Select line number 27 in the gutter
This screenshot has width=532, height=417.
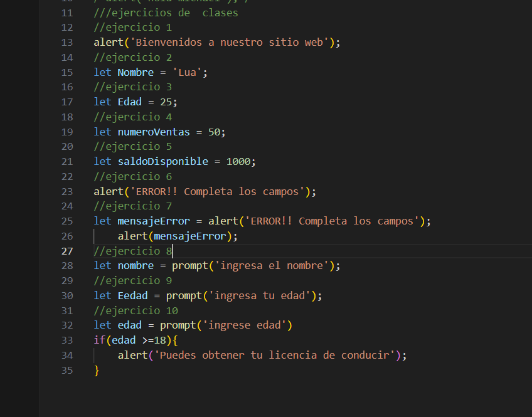[67, 251]
